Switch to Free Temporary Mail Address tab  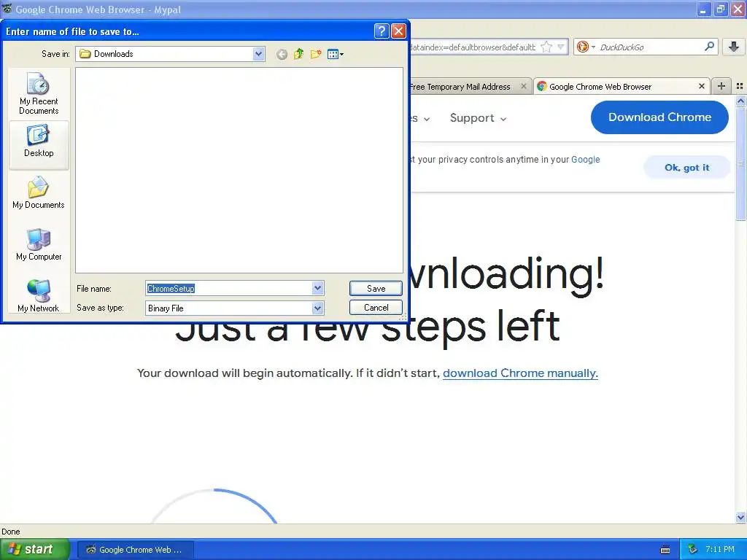(460, 87)
